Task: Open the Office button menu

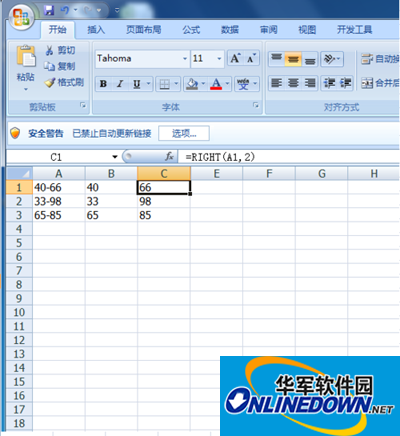Action: pos(22,17)
